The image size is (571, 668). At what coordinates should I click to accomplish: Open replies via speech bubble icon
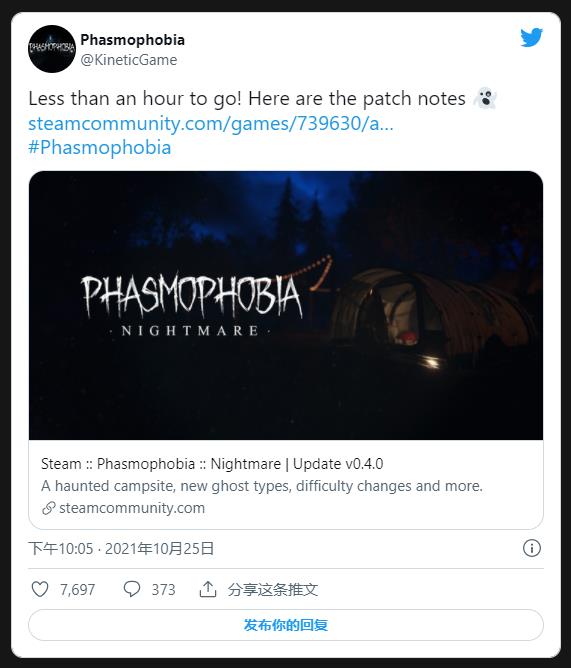(x=132, y=589)
